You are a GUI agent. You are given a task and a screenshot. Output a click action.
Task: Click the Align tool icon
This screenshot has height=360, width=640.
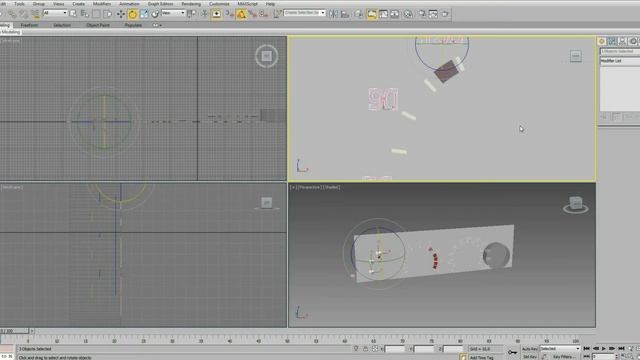pyautogui.click(x=345, y=14)
